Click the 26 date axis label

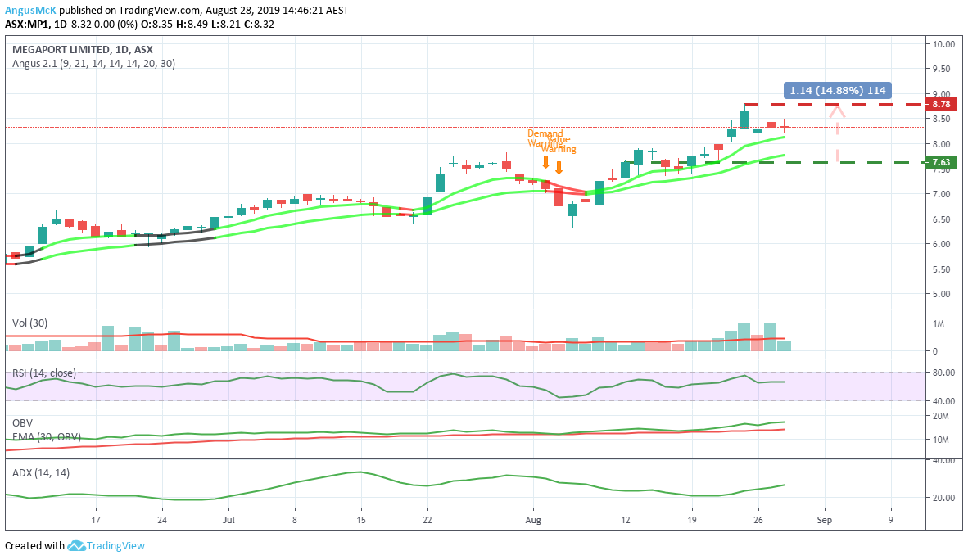(x=758, y=520)
